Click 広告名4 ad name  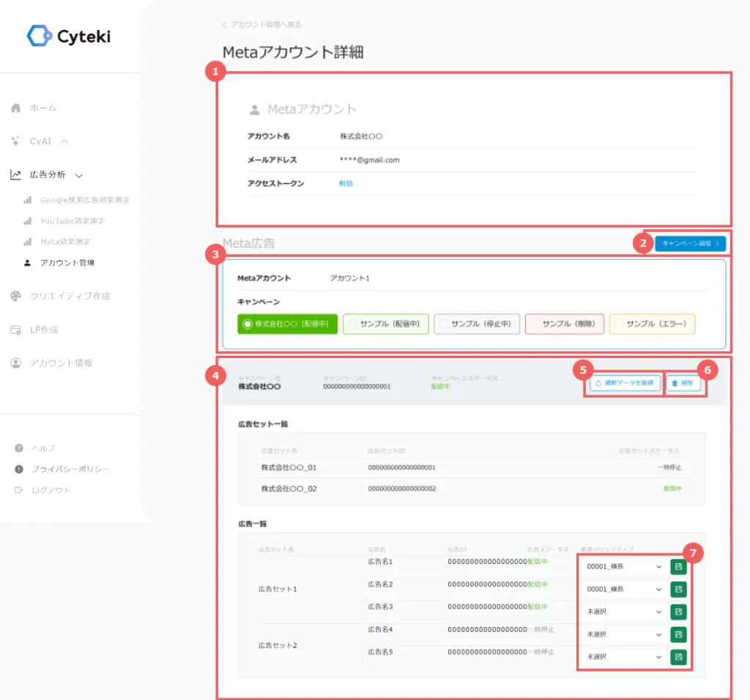[x=380, y=630]
